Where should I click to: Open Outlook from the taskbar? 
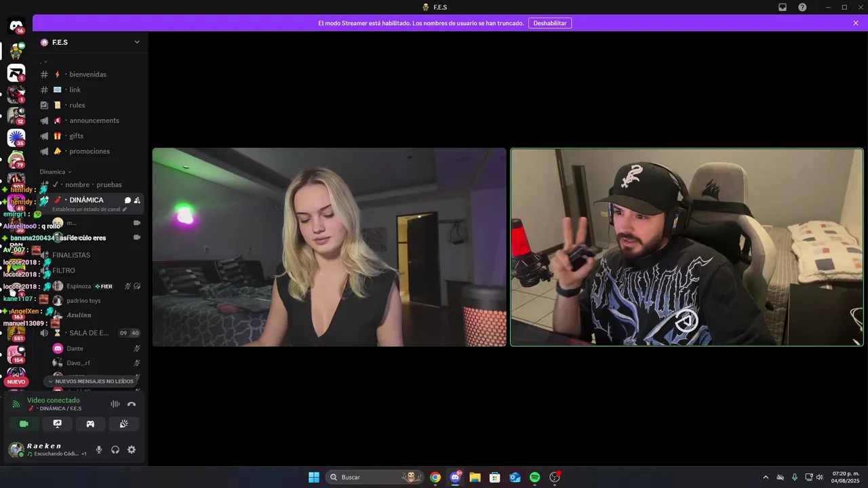coord(515,477)
